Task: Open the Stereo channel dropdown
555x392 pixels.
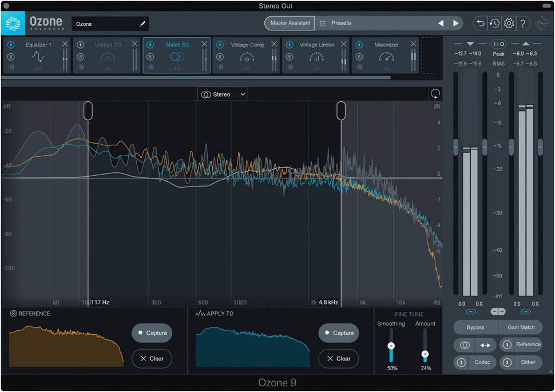Action: click(222, 94)
